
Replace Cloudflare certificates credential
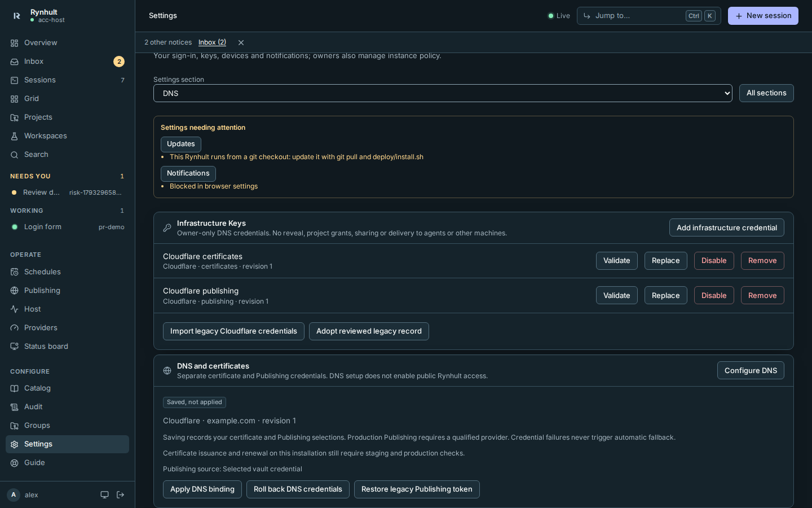coord(666,261)
